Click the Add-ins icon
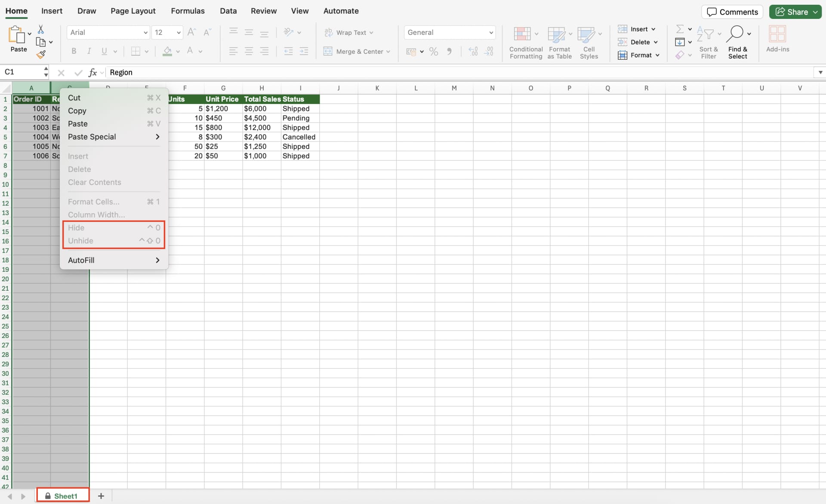The width and height of the screenshot is (826, 504). [777, 34]
